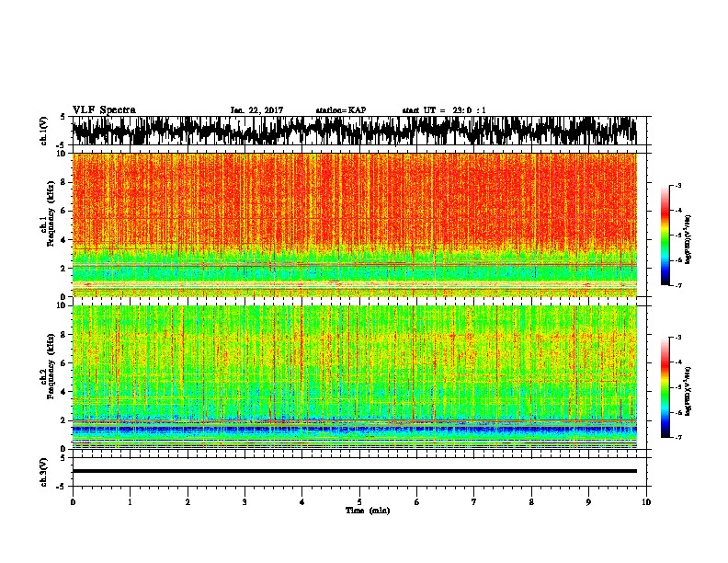Image resolution: width=728 pixels, height=563 pixels.
Task: Click the "-3" label on ch.1 color scale
Action: pos(677,185)
